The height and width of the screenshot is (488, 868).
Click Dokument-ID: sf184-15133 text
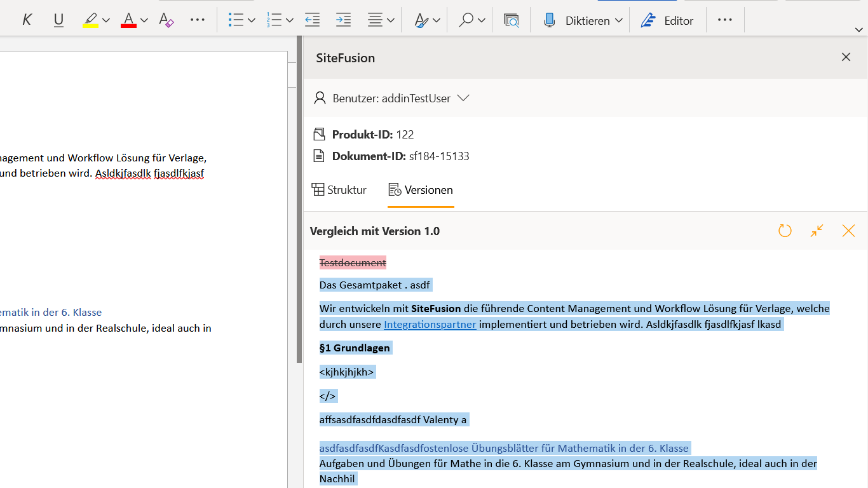(x=401, y=156)
